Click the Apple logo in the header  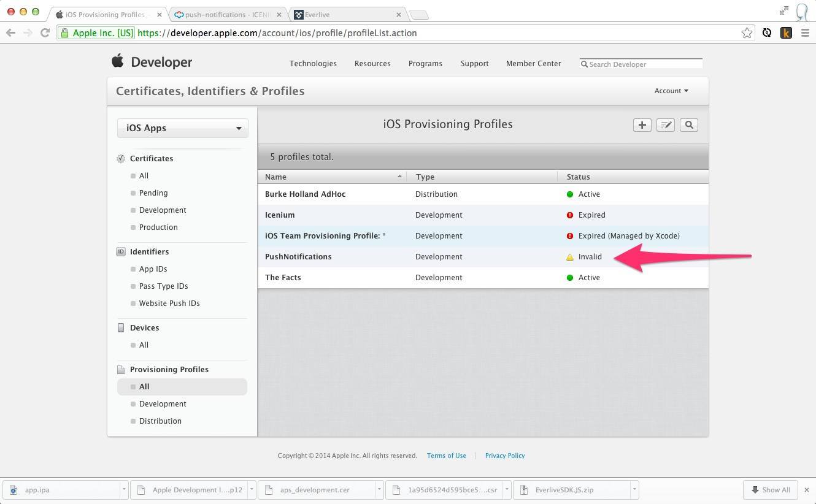click(x=118, y=61)
